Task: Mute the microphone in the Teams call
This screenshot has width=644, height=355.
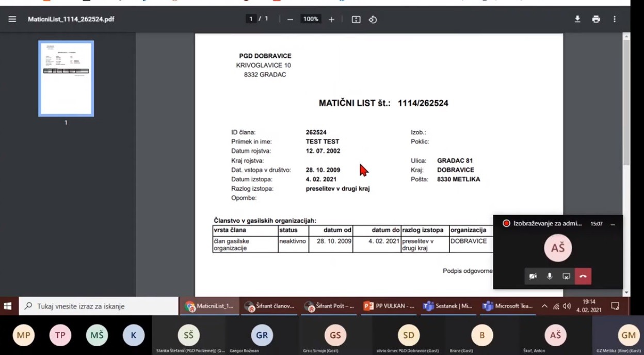Action: point(550,276)
